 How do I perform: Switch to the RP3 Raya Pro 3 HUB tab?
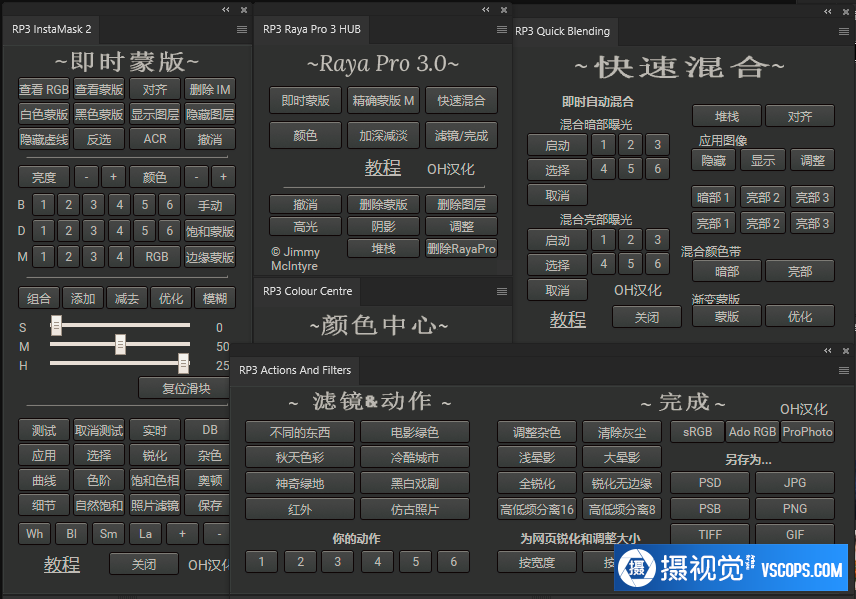(x=312, y=29)
